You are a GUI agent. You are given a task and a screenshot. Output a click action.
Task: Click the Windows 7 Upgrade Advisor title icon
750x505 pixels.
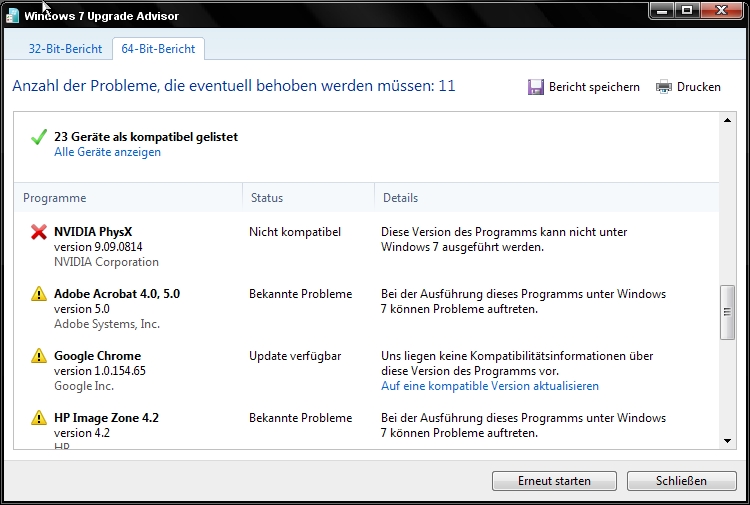click(x=12, y=16)
